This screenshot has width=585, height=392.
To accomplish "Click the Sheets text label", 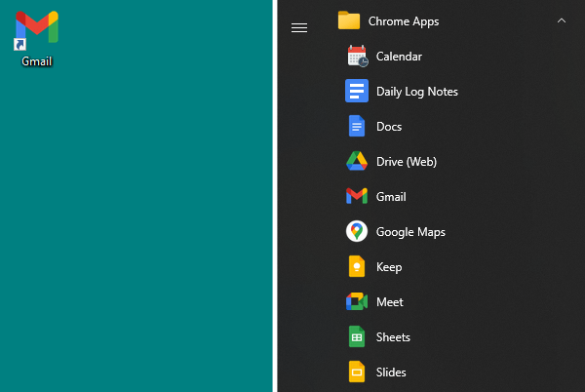I will [x=393, y=337].
